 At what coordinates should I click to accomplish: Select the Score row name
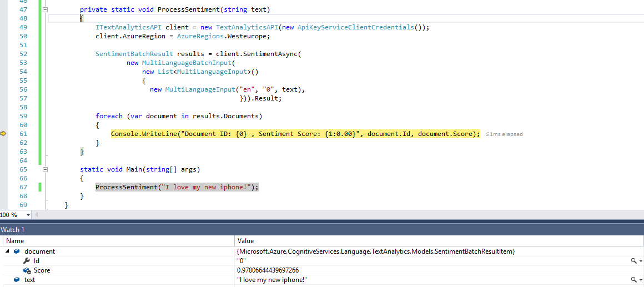42,270
